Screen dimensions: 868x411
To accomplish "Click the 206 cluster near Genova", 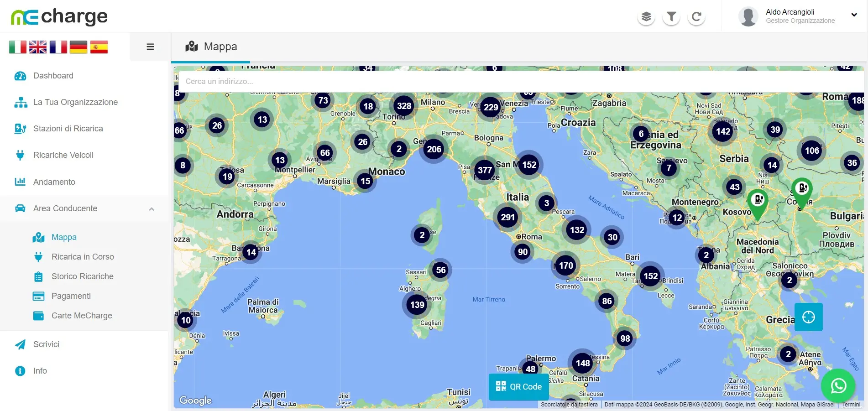I will coord(434,149).
